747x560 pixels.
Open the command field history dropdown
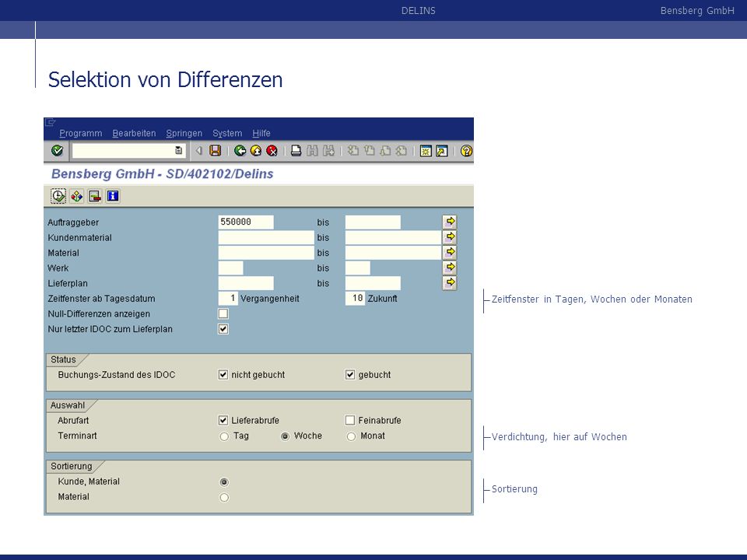click(179, 151)
